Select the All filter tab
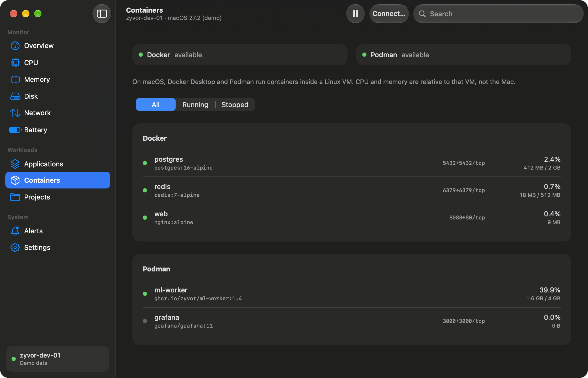 pyautogui.click(x=156, y=104)
